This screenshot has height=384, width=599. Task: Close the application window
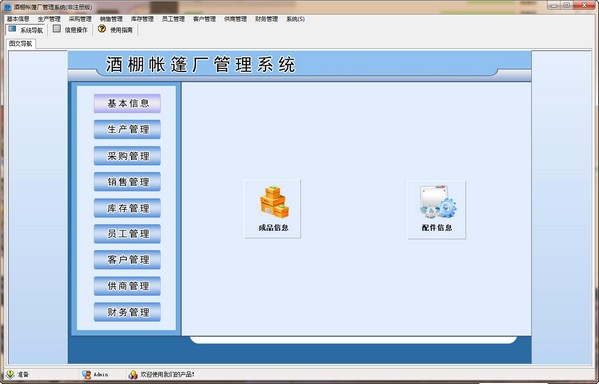pyautogui.click(x=585, y=5)
